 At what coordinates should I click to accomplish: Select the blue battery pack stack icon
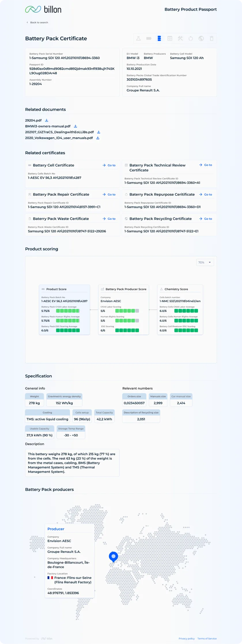[x=159, y=39]
